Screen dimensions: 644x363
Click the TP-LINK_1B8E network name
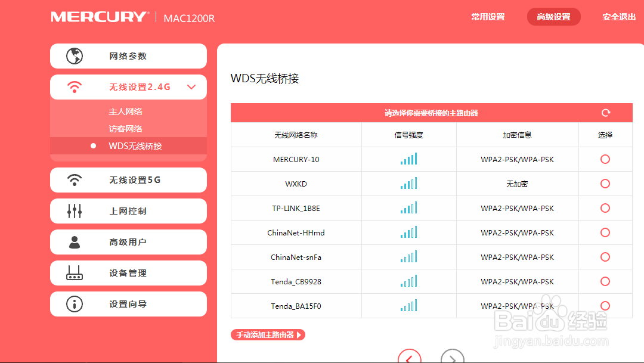(x=296, y=208)
